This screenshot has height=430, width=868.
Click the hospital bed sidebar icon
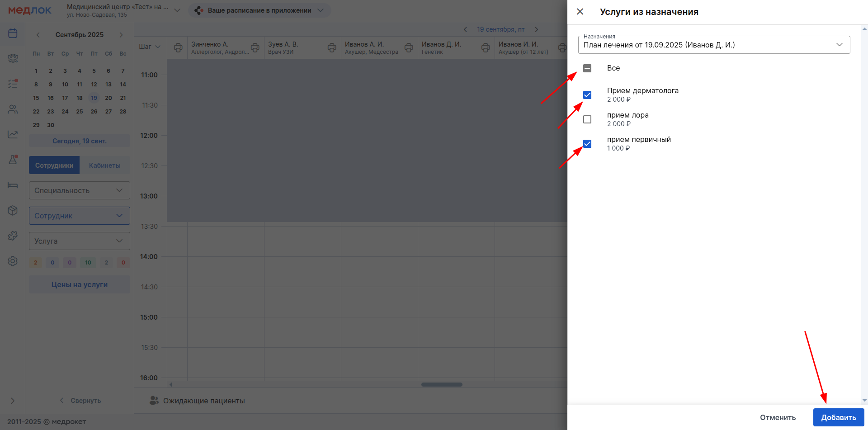click(x=13, y=185)
